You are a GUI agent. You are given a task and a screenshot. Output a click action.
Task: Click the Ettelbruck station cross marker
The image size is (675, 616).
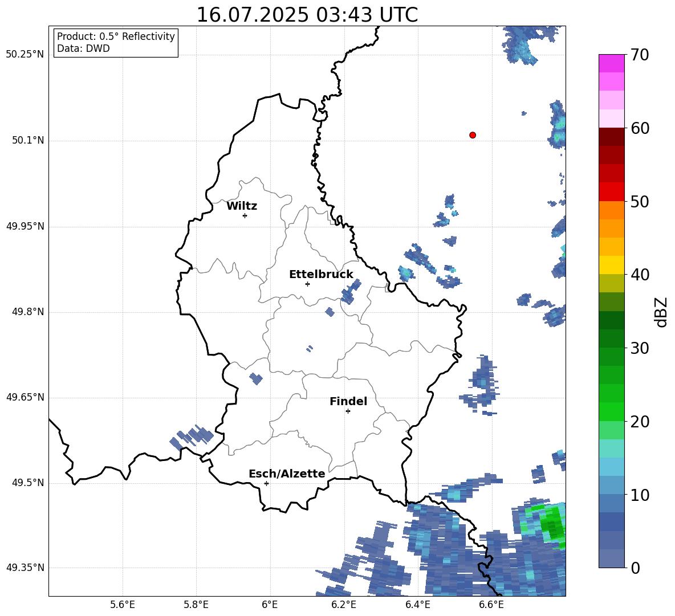pos(307,284)
